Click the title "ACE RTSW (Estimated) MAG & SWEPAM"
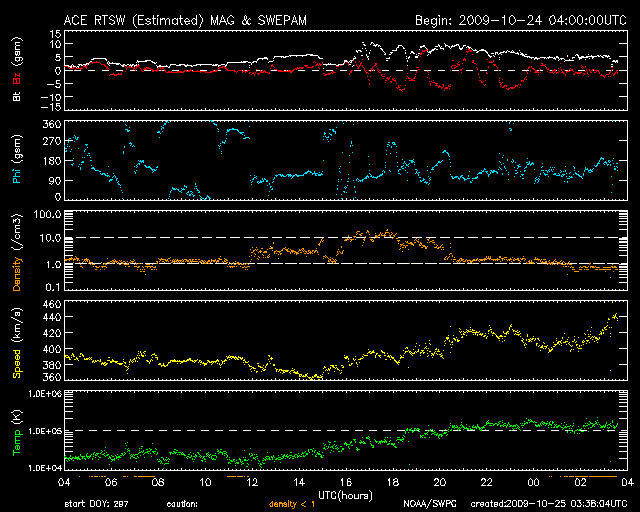Image resolution: width=640 pixels, height=512 pixels. (x=185, y=21)
